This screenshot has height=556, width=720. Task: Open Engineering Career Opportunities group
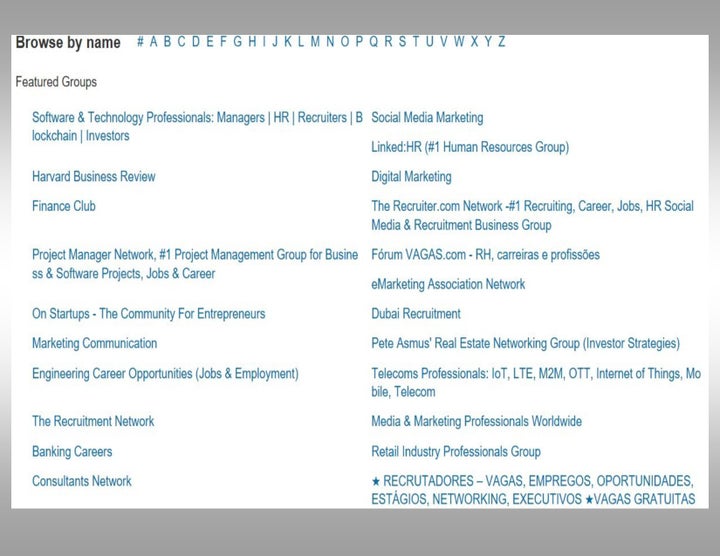click(x=165, y=374)
